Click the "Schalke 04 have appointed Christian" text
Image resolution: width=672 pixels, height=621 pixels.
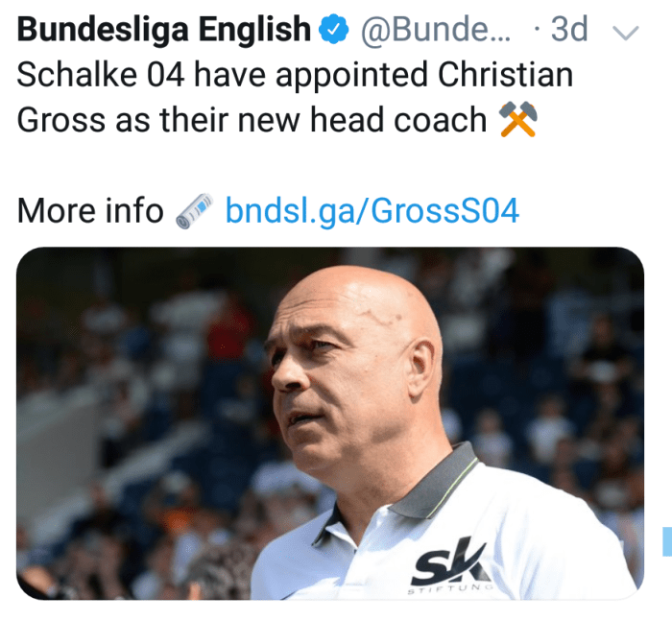point(295,75)
